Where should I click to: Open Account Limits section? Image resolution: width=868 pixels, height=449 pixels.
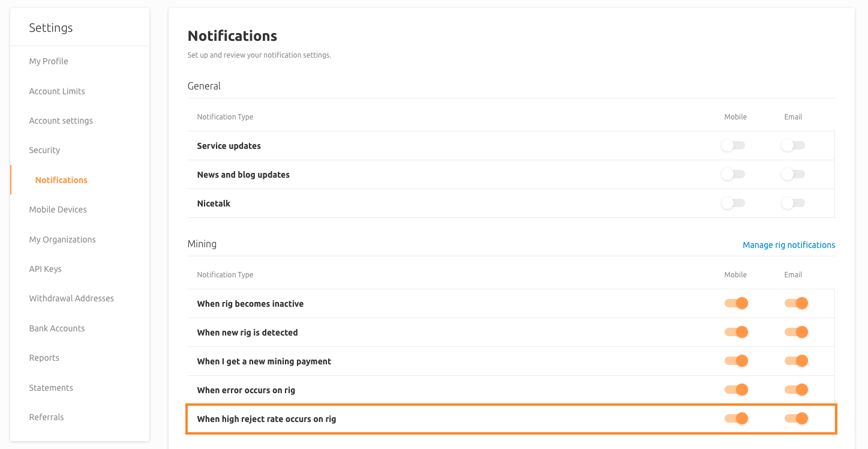(57, 91)
